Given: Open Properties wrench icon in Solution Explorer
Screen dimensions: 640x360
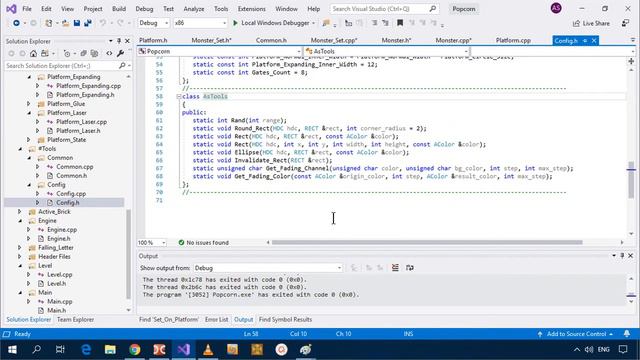Looking at the screenshot, I should point(120,53).
